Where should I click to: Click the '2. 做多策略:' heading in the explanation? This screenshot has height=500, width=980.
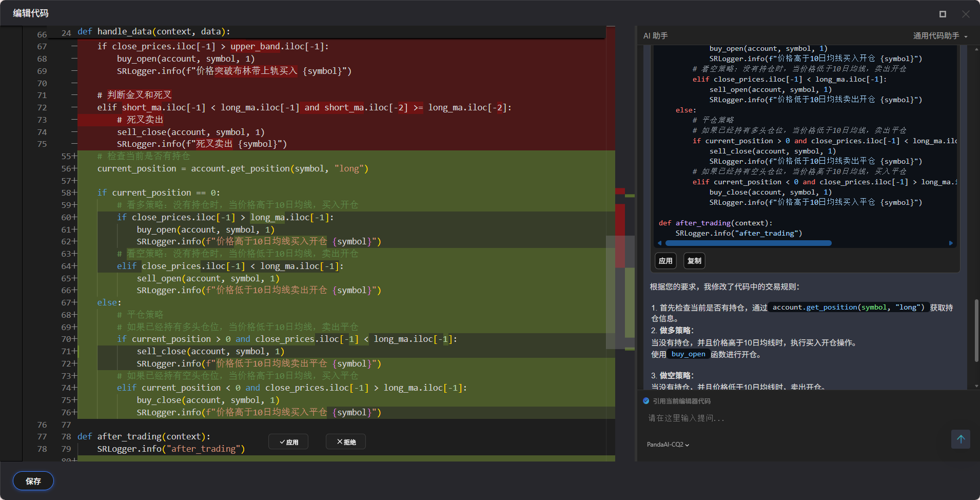tap(672, 331)
